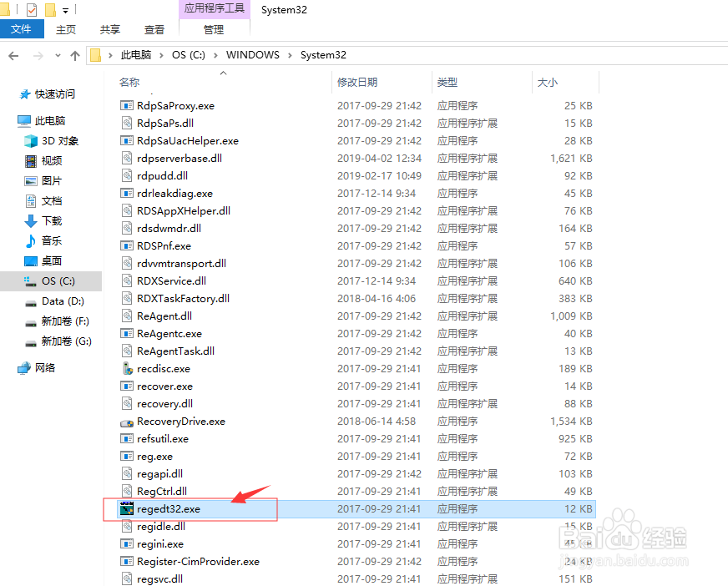The image size is (728, 586).
Task: Click the RDSPnf.exe file icon
Action: tap(127, 245)
